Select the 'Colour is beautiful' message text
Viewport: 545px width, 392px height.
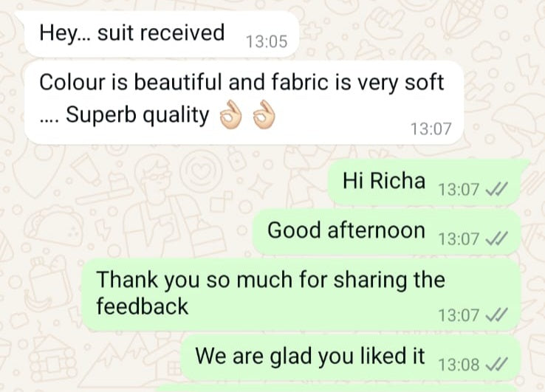pos(241,83)
